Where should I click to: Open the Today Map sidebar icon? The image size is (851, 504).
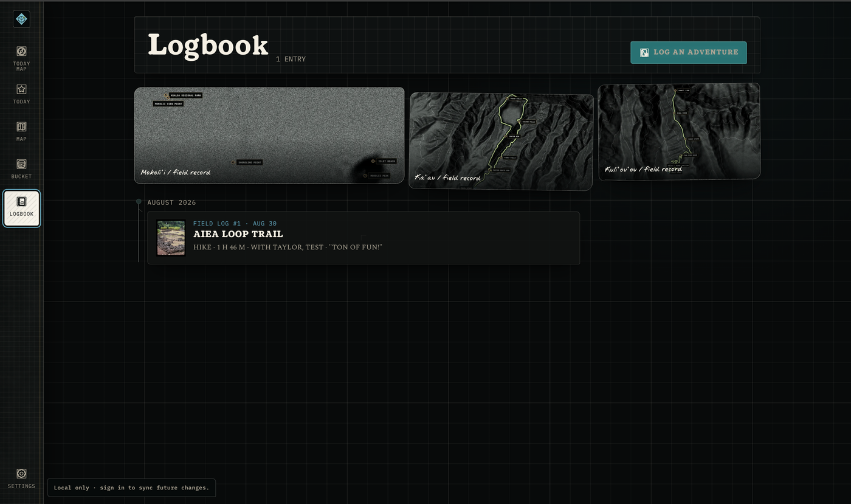point(21,51)
